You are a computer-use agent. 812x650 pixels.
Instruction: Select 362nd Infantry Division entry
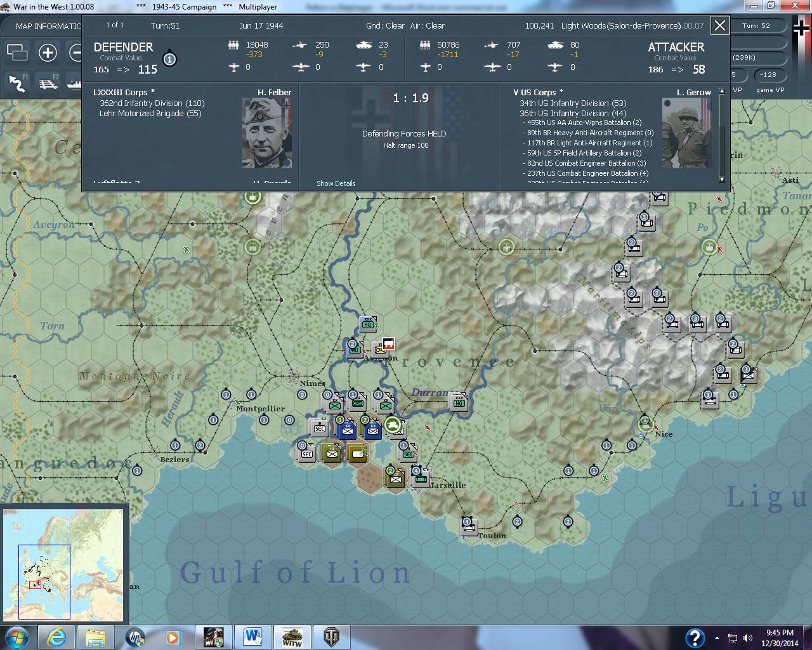click(152, 103)
